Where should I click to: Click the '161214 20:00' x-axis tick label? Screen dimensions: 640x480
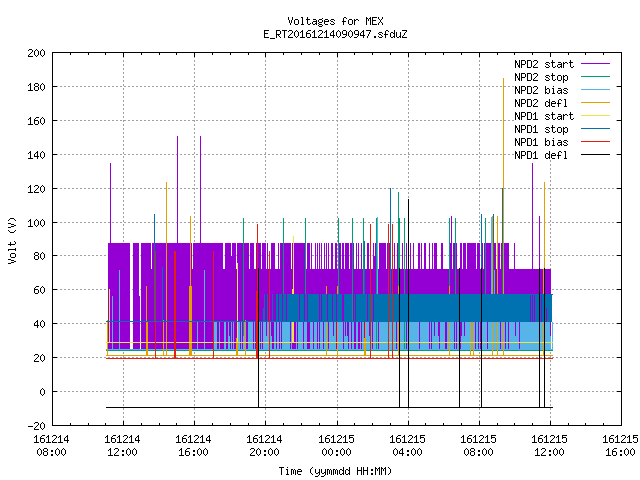click(264, 446)
